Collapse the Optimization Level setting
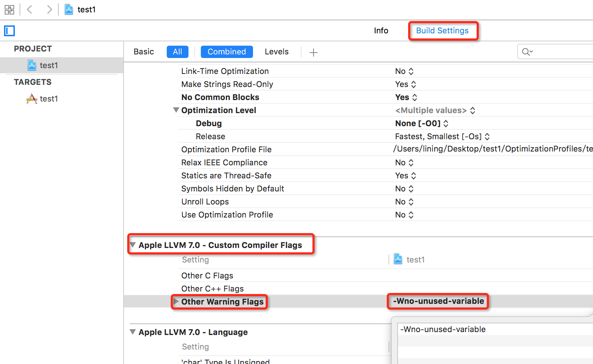Screen dimensions: 593x364 (176, 110)
